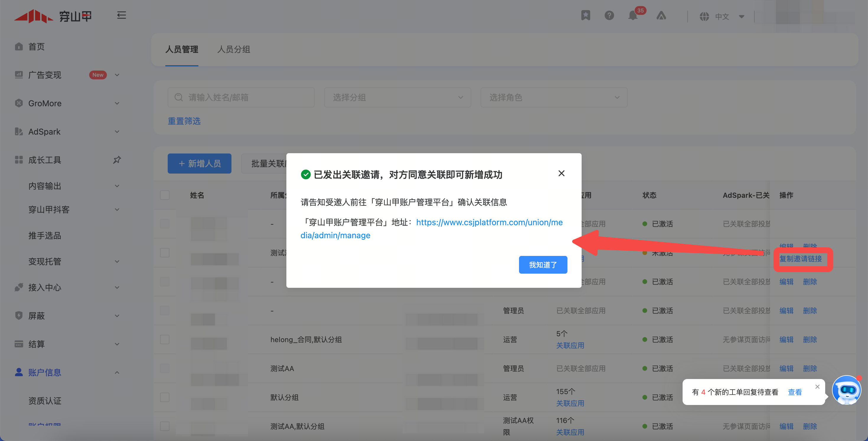This screenshot has width=868, height=441.
Task: Open the robot assistant chat icon
Action: (x=846, y=390)
